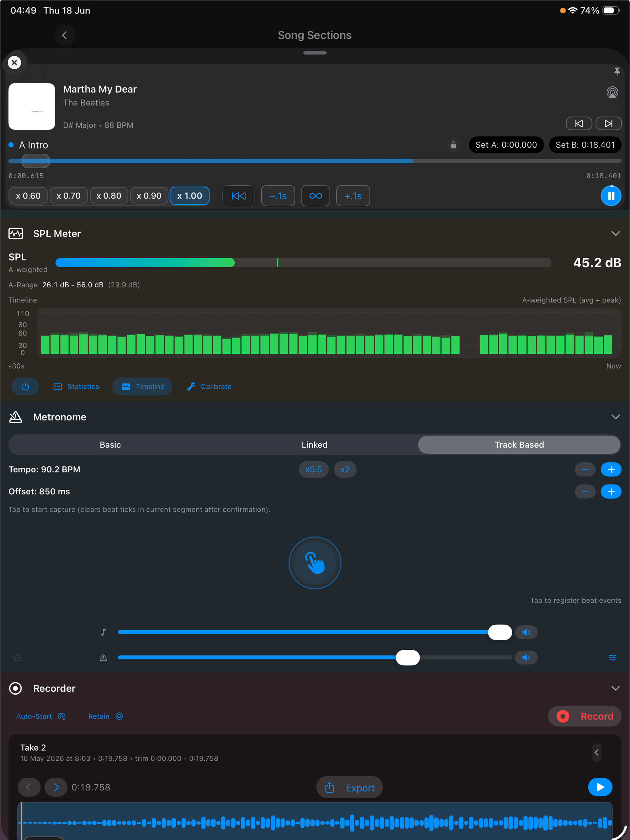630x840 pixels.
Task: Click the music volume slider
Action: click(x=315, y=632)
